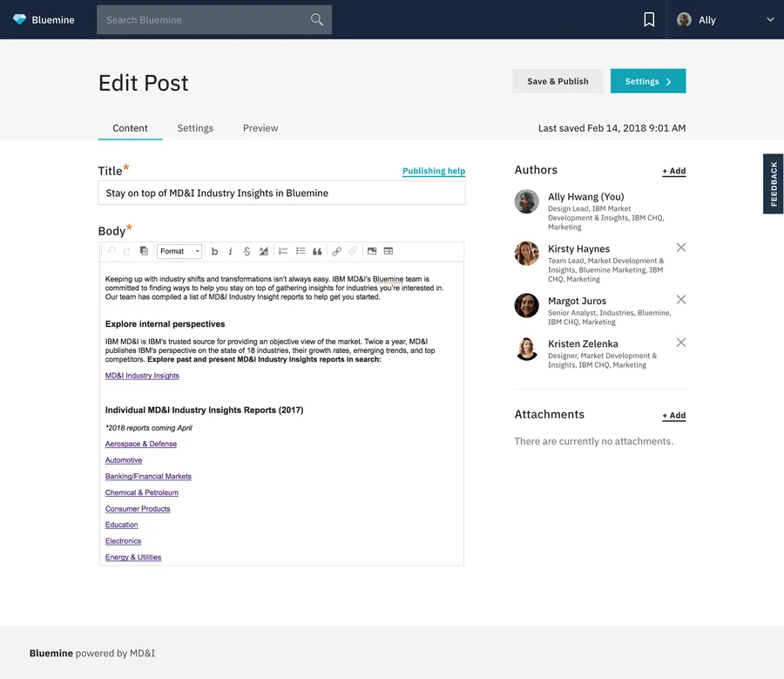Click the Save & Publish button
This screenshot has height=679, width=784.
click(x=558, y=81)
